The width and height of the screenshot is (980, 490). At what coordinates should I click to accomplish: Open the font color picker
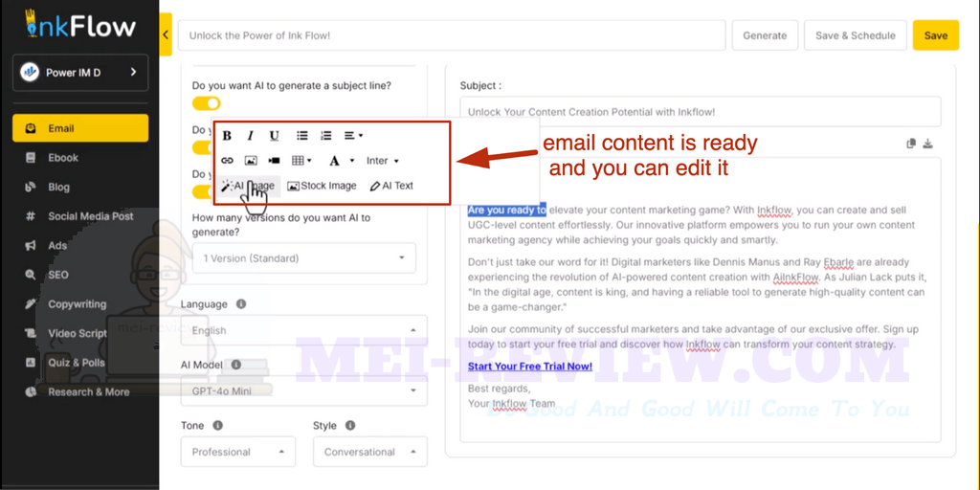341,161
